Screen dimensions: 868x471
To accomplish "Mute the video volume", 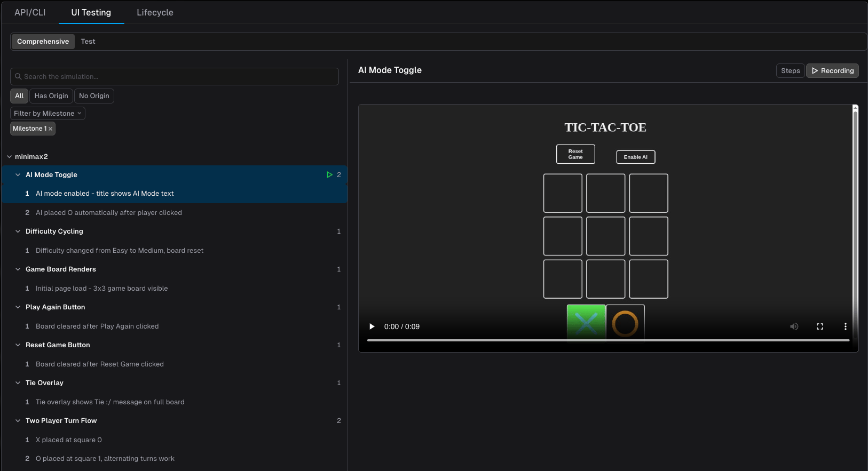I will pos(794,326).
